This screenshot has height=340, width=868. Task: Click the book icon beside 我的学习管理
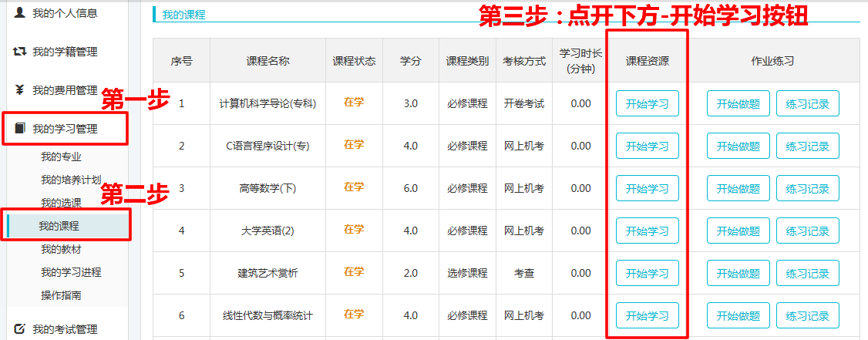pyautogui.click(x=20, y=129)
